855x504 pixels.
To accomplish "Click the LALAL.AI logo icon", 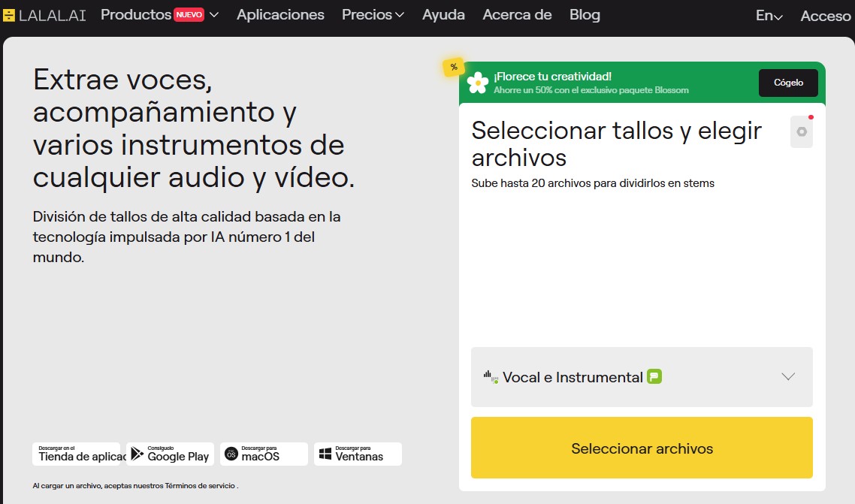I will (x=9, y=15).
